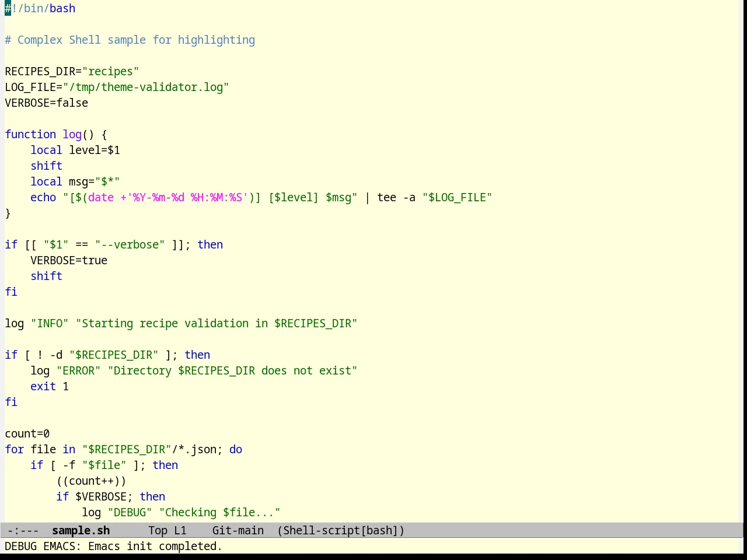Screen dimensions: 747x560
Task: Click the Top position indicator in mode line
Action: (x=158, y=530)
